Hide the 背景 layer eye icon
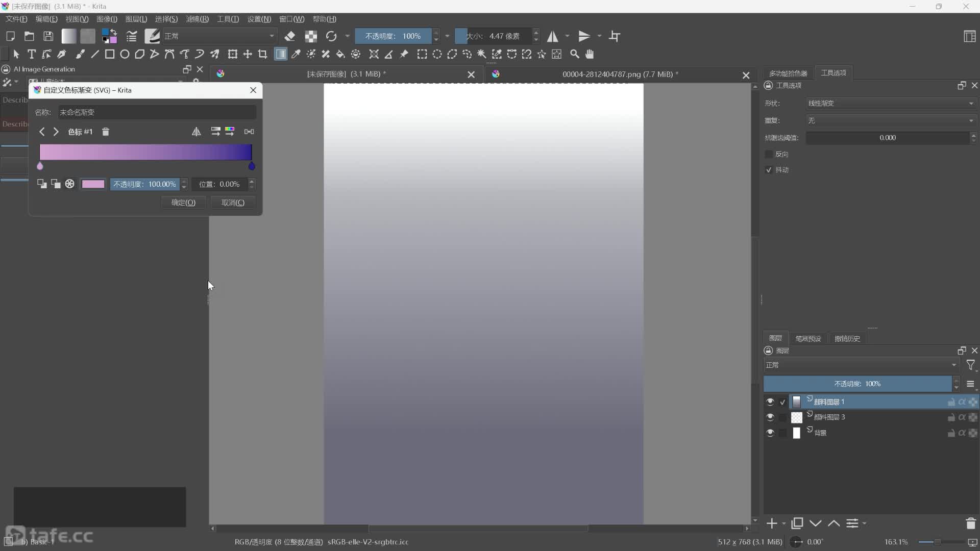 770,433
